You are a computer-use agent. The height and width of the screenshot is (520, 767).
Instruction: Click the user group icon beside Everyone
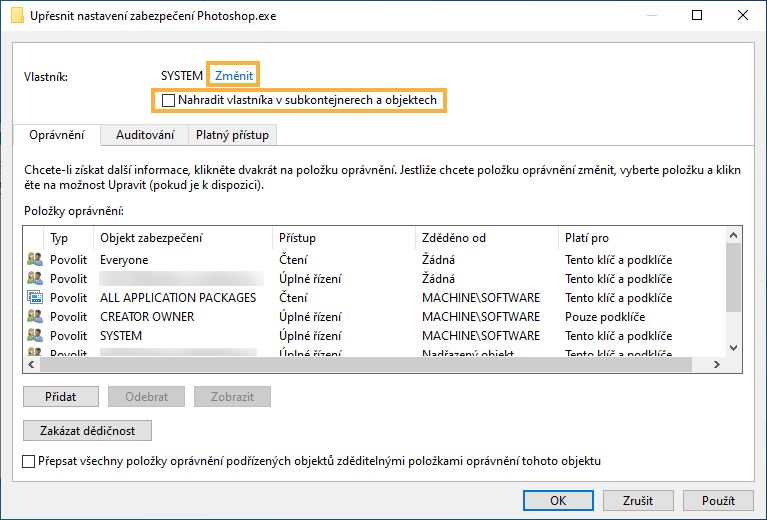coord(35,260)
